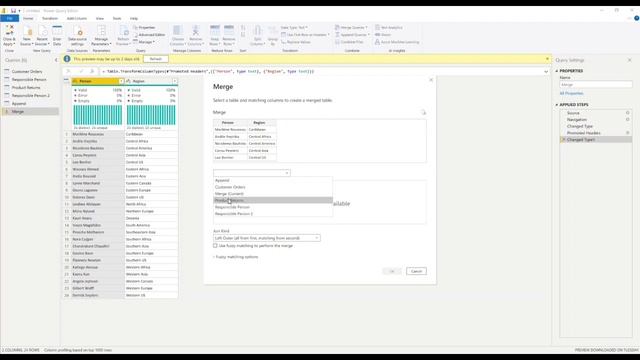Image resolution: width=640 pixels, height=360 pixels.
Task: Switch to the Tools tab
Action: coord(117,18)
